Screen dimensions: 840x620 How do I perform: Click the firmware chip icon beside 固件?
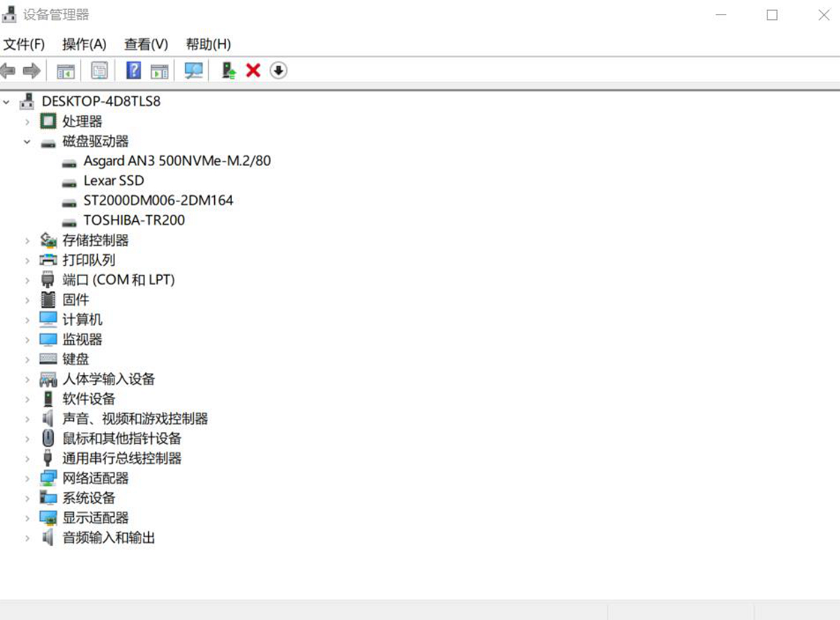pos(48,300)
